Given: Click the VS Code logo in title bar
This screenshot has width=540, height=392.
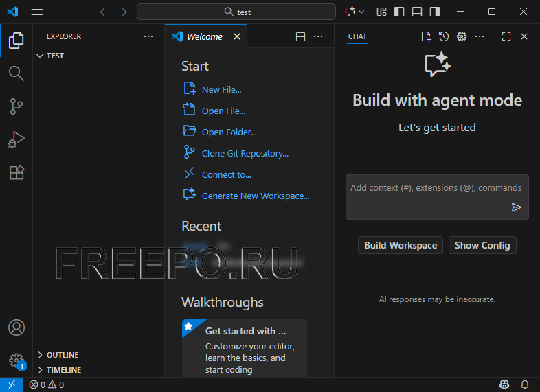Looking at the screenshot, I should point(12,12).
